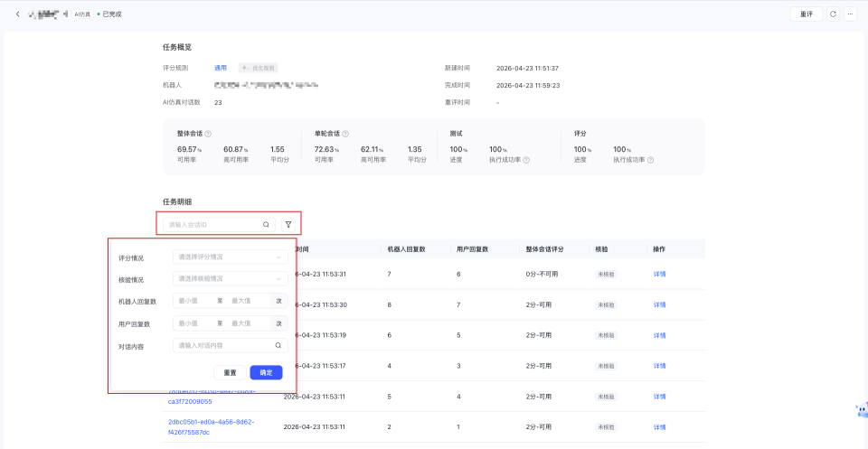Click the 用户回复数 column header
Image resolution: width=868 pixels, height=449 pixels.
point(472,249)
